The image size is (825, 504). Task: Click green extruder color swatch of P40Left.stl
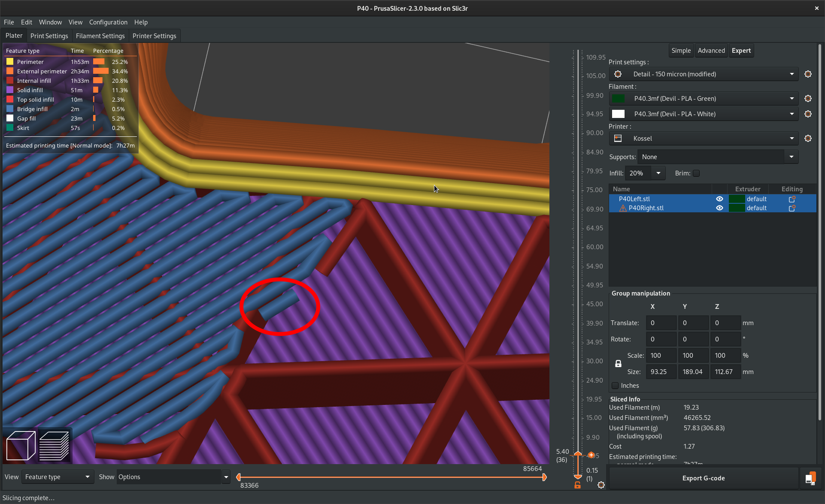737,199
